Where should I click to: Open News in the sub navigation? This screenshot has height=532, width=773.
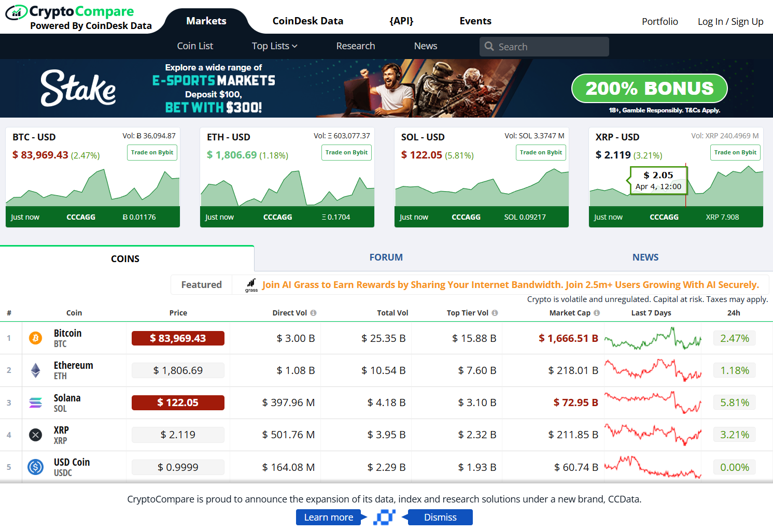tap(426, 46)
